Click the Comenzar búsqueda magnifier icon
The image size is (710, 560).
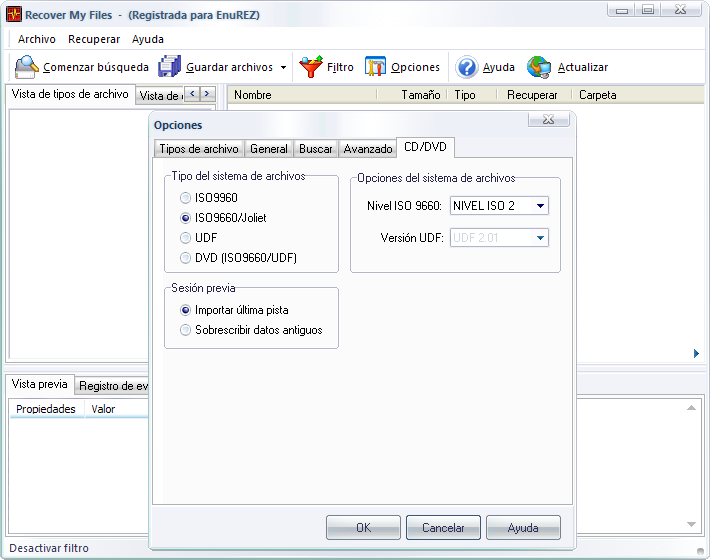coord(27,67)
